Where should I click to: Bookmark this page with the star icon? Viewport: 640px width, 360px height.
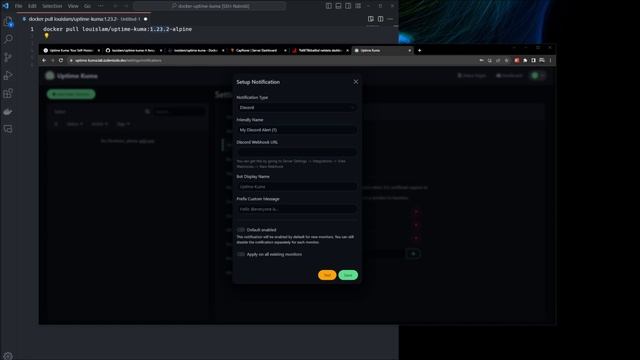507,60
